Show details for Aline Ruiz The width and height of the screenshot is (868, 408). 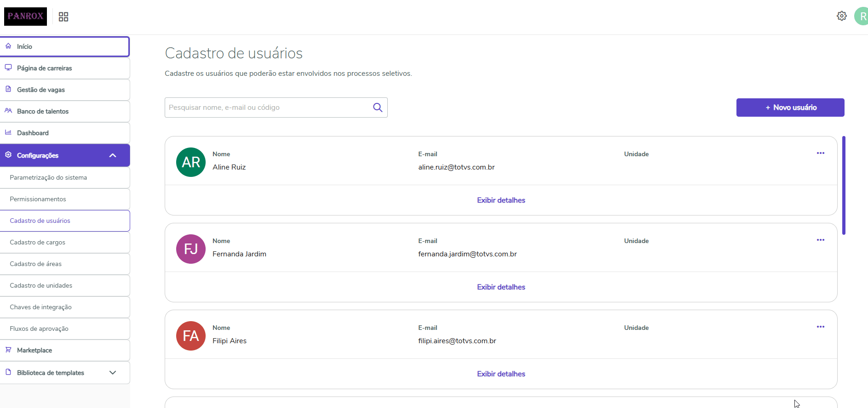[x=501, y=200]
